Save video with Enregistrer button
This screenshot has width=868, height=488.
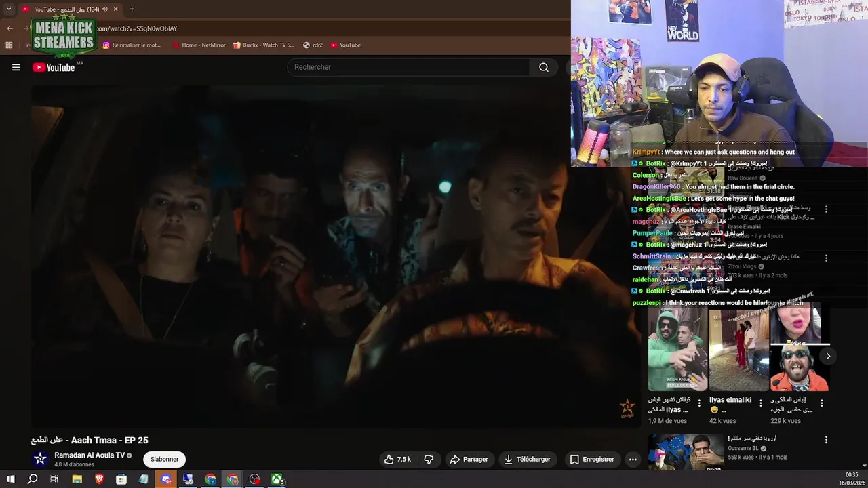click(592, 459)
